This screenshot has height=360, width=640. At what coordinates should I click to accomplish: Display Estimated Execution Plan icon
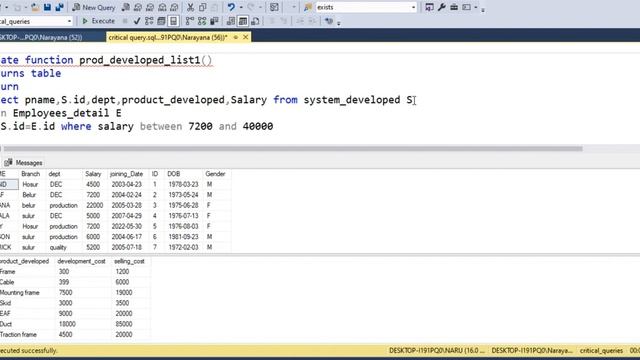[x=149, y=21]
